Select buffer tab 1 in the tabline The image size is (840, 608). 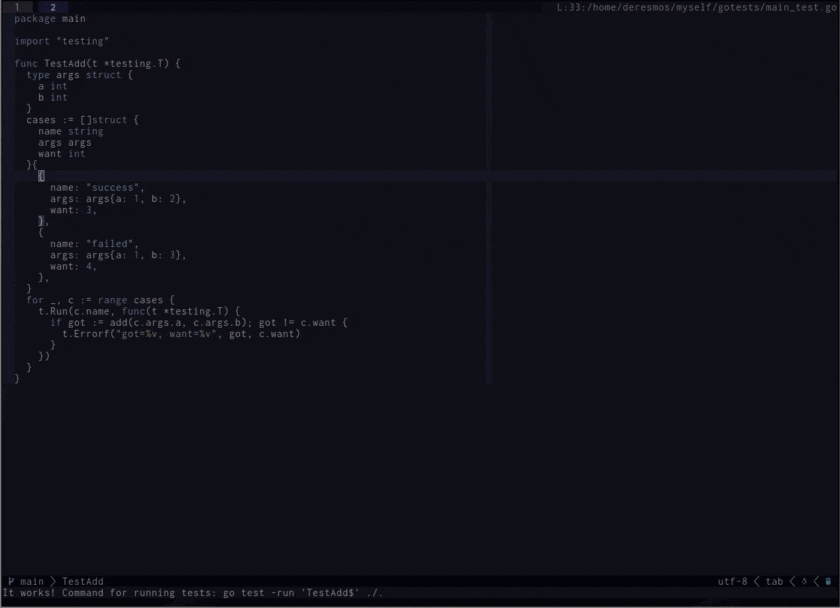coord(18,6)
